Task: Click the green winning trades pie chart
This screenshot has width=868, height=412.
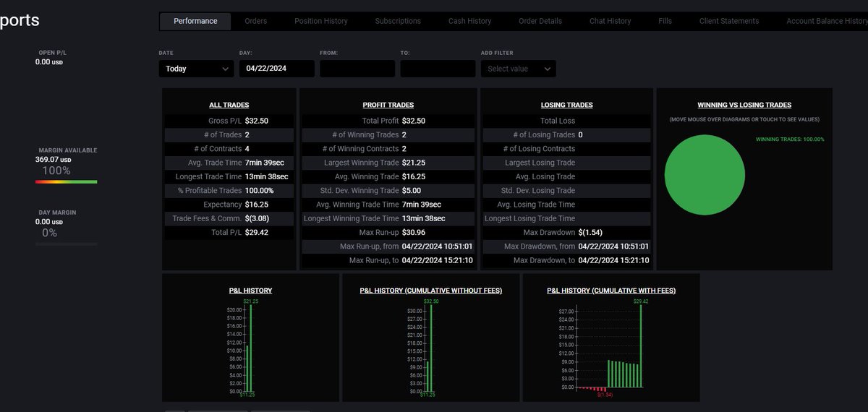Action: coord(705,174)
